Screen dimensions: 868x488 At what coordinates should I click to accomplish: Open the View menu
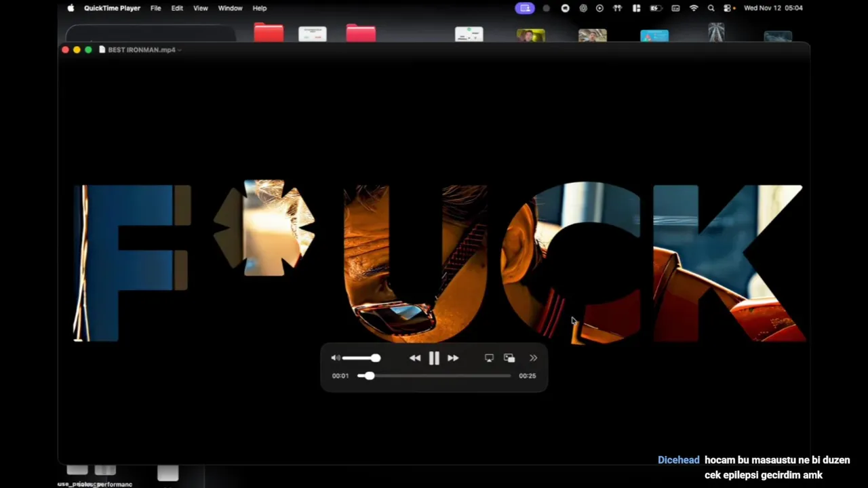pos(201,8)
